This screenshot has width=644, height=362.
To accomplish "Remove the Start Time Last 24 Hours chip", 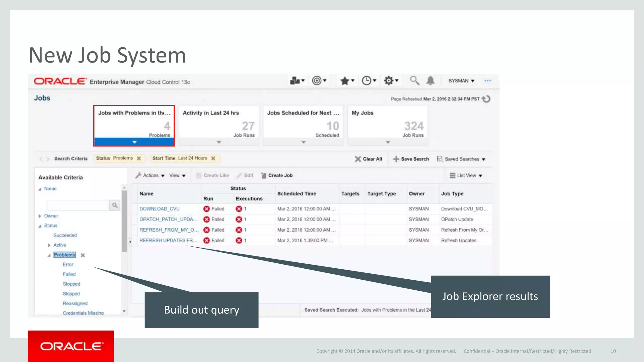I will tap(213, 158).
